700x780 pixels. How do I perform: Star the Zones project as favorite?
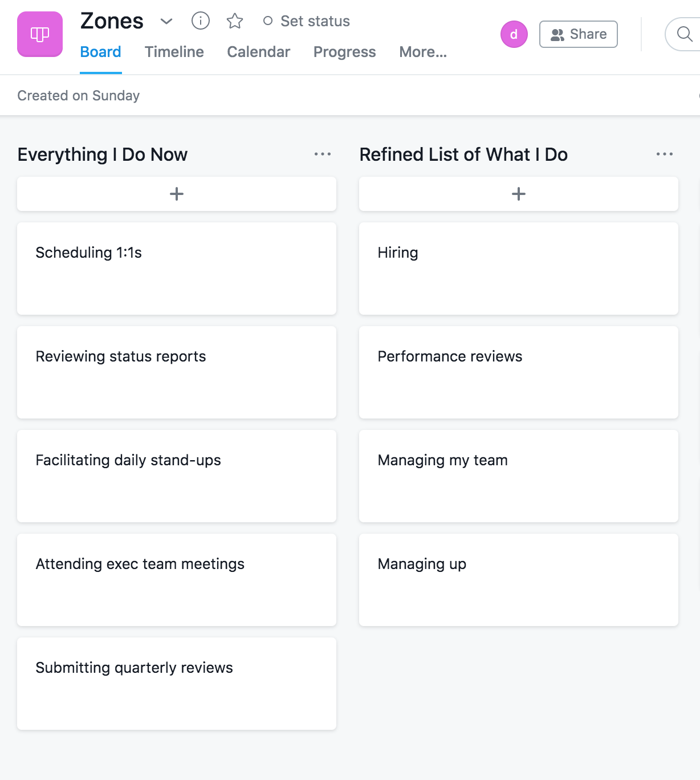(x=235, y=21)
